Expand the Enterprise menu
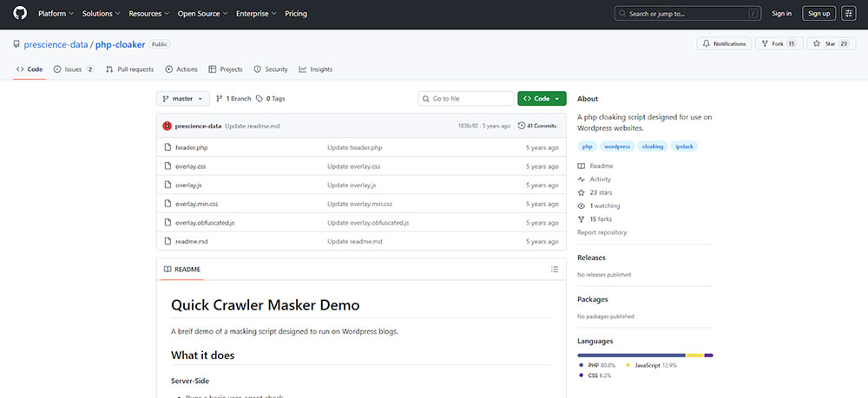The width and height of the screenshot is (868, 398). click(x=256, y=13)
